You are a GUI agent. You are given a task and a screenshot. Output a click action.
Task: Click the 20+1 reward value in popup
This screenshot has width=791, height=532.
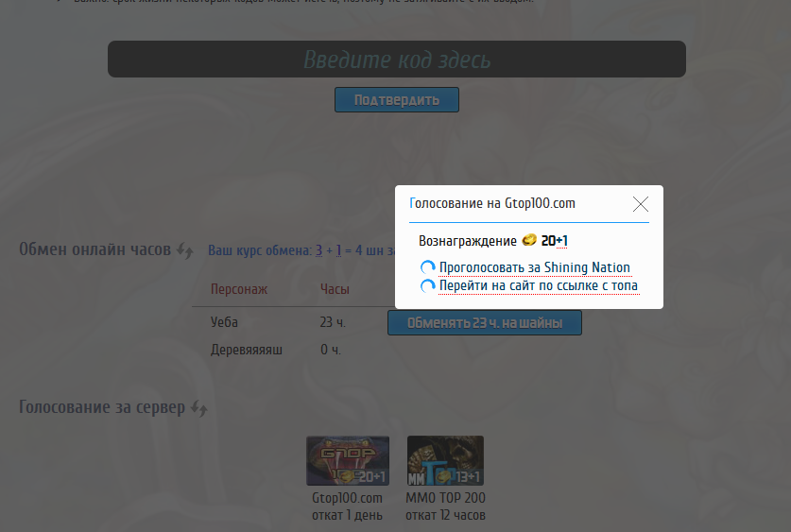pyautogui.click(x=554, y=241)
